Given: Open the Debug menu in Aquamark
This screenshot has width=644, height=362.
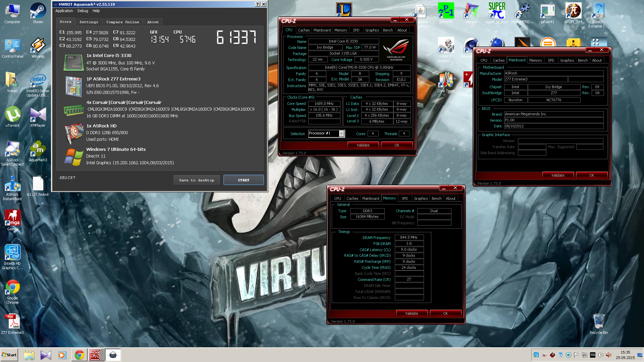Looking at the screenshot, I should (x=83, y=11).
